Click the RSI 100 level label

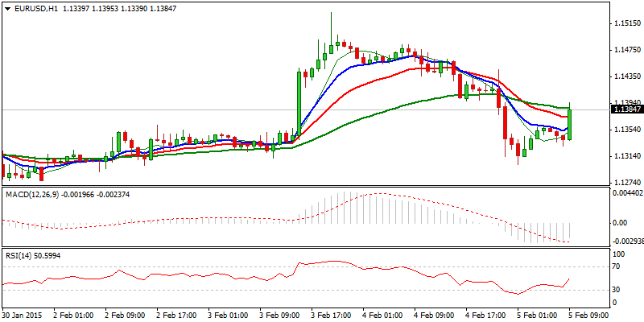tap(618, 255)
